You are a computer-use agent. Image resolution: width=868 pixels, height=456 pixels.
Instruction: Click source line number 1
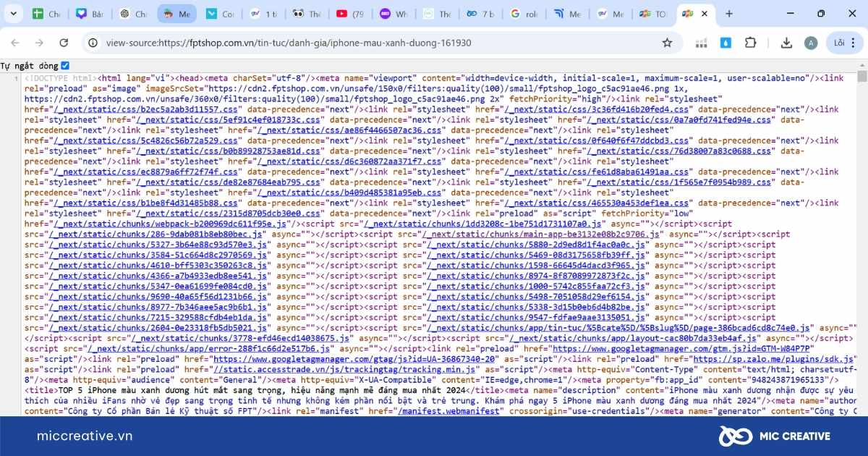16,78
